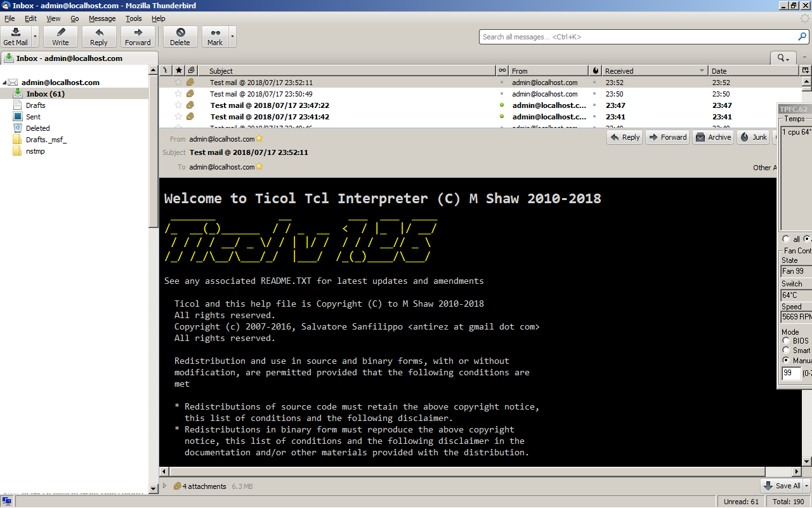Star the Test mail 23:41:42 message
This screenshot has width=812, height=508.
(x=178, y=117)
